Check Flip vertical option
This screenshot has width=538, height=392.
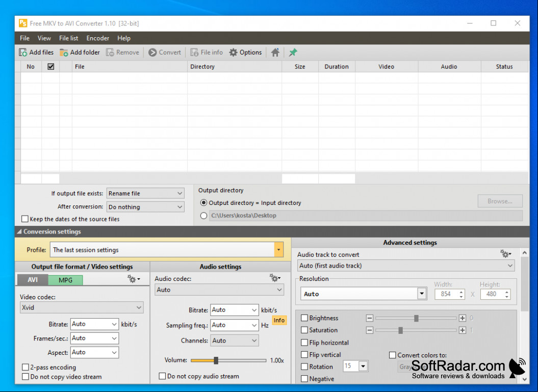(x=304, y=354)
